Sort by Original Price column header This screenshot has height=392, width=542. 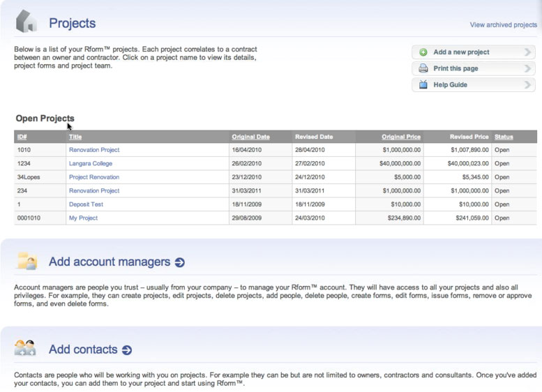click(x=401, y=137)
